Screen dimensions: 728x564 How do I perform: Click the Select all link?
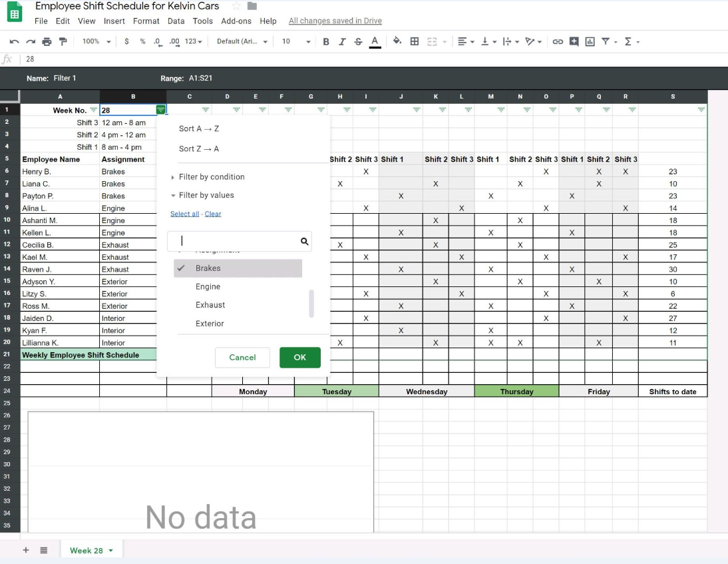(x=184, y=214)
